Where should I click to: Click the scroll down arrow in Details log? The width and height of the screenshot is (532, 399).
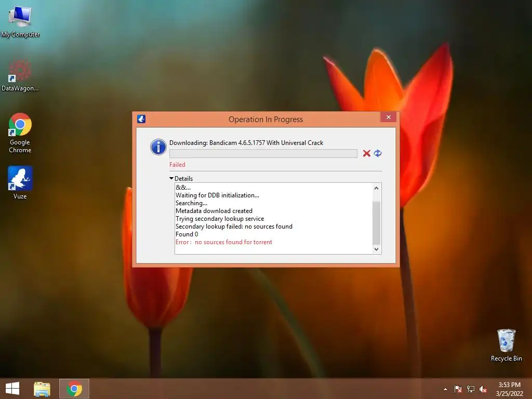point(376,249)
